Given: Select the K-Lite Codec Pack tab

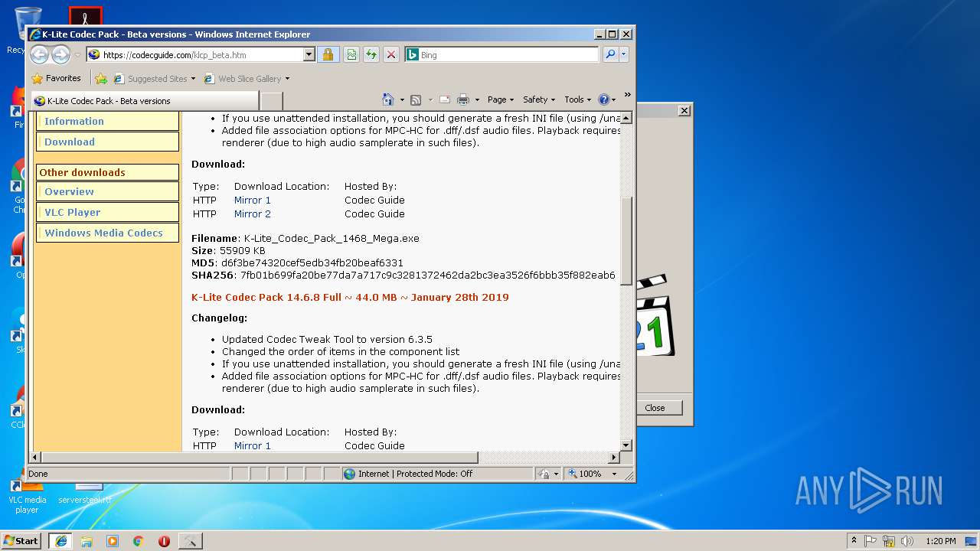Looking at the screenshot, I should coord(145,100).
